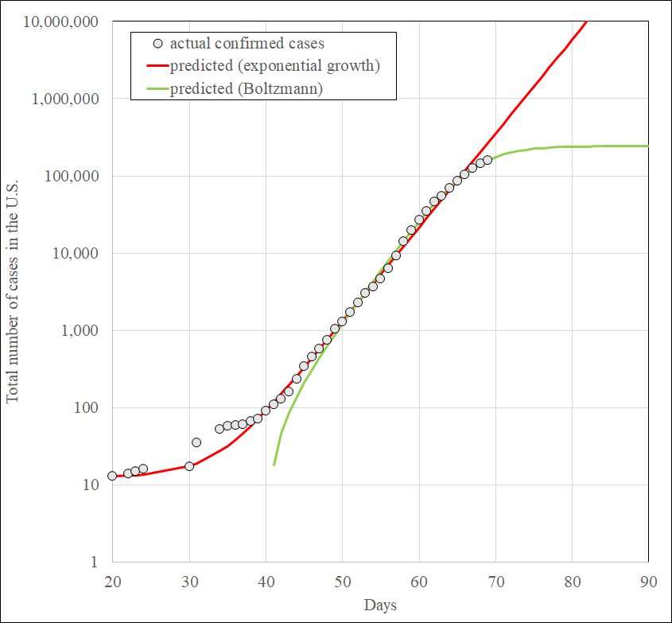Click the y-axis label 1
The height and width of the screenshot is (623, 672).
(95, 562)
